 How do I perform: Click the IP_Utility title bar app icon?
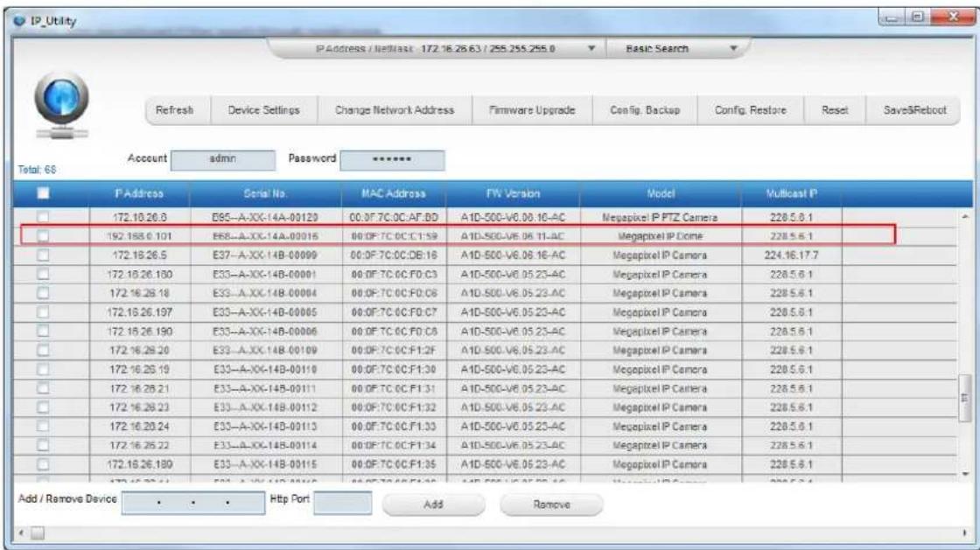coord(19,21)
